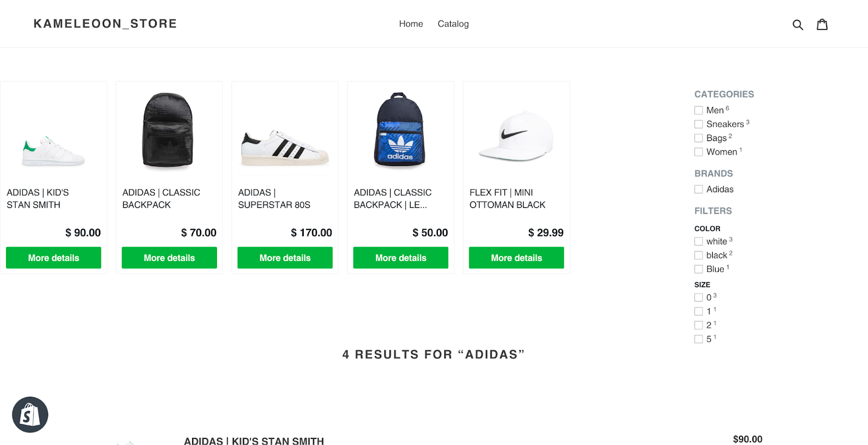View More details for Superstar 80s
The height and width of the screenshot is (445, 868).
[x=285, y=258]
